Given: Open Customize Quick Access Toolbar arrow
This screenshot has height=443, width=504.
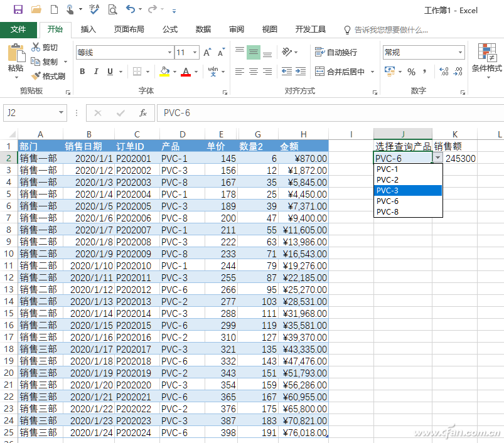Looking at the screenshot, I should [174, 11].
